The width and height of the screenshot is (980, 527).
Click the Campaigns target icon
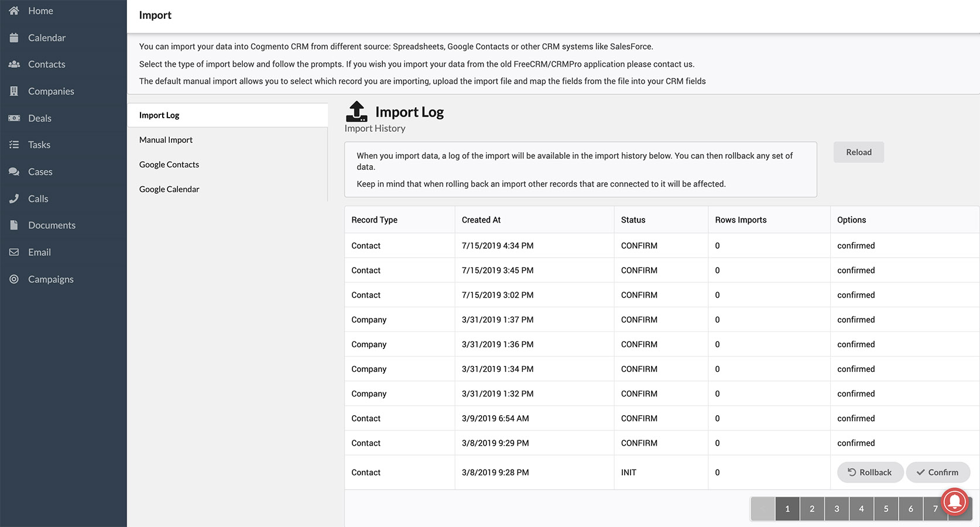tap(14, 279)
